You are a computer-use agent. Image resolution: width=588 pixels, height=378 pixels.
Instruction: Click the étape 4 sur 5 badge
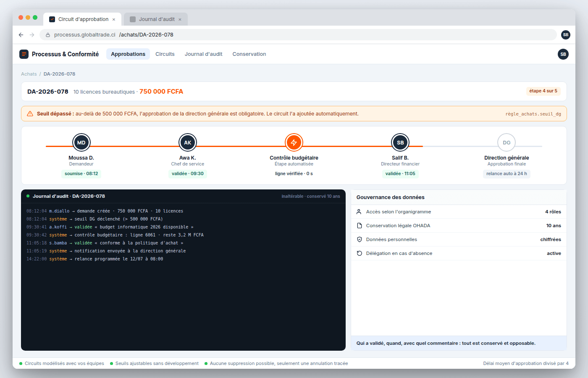543,91
